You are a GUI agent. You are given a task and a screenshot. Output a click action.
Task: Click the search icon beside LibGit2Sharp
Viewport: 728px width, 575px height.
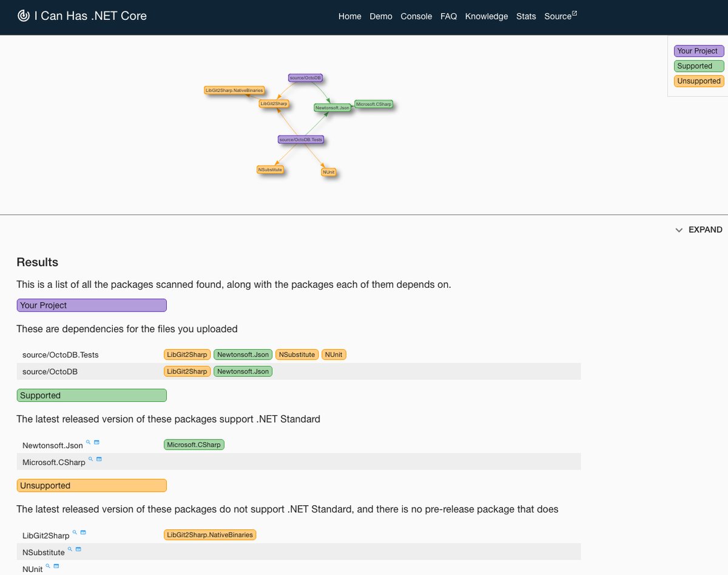[x=75, y=532]
